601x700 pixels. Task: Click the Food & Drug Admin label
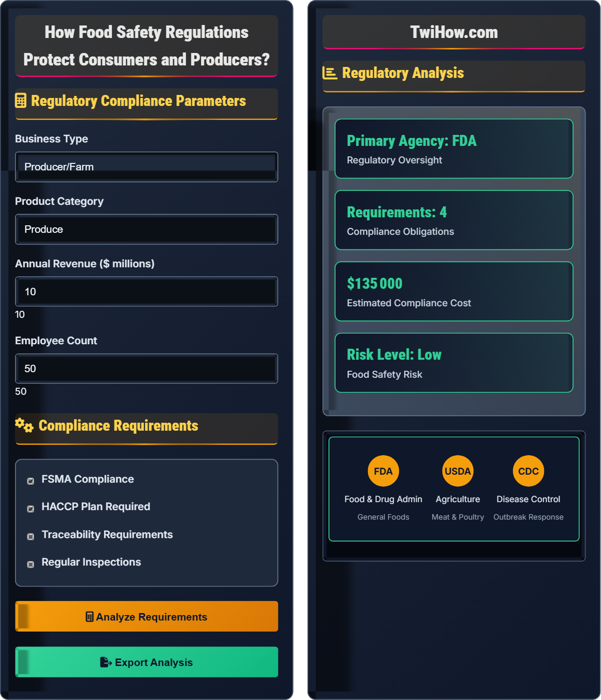383,499
